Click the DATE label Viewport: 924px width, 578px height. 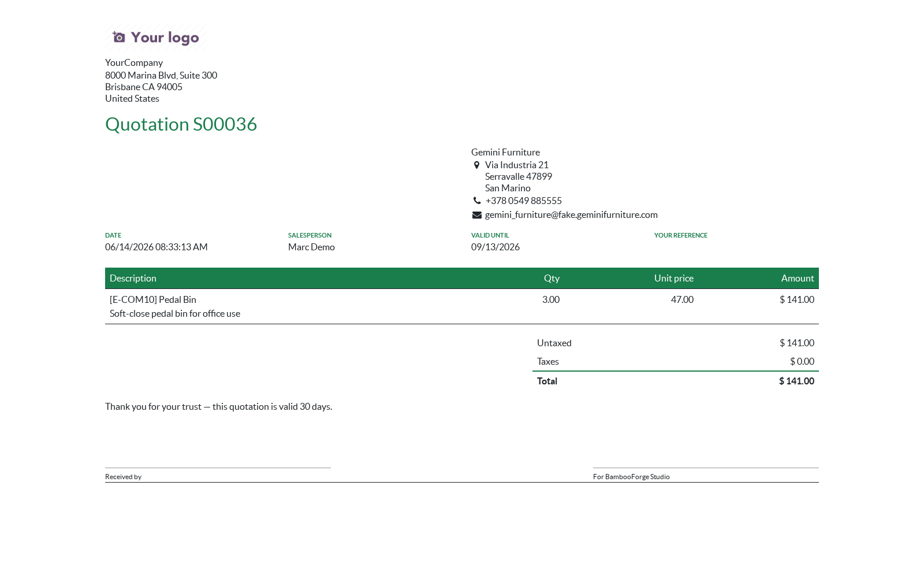(113, 235)
